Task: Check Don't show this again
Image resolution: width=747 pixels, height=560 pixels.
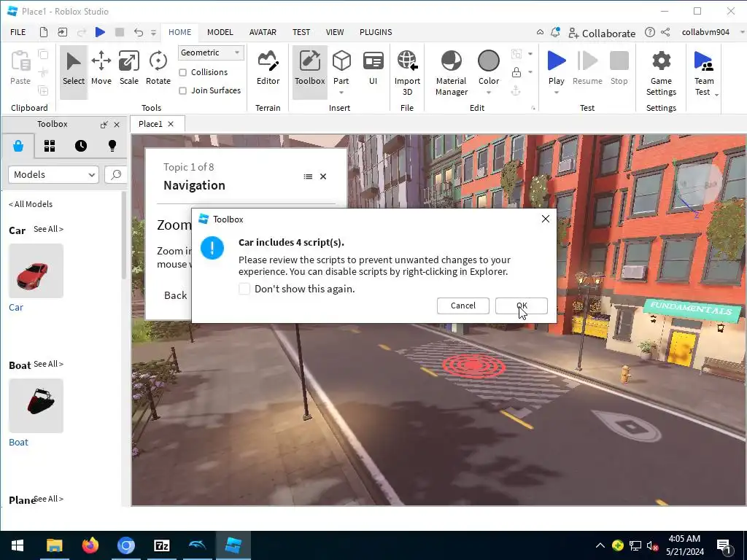Action: (x=244, y=289)
